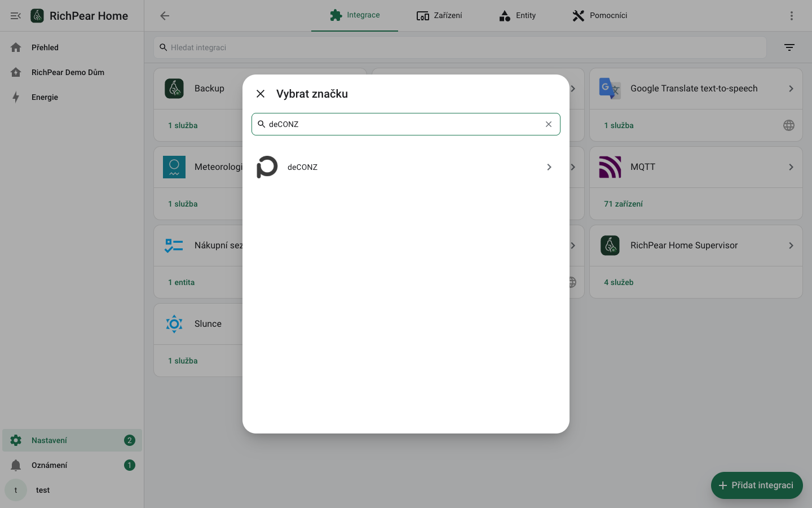This screenshot has width=812, height=508.
Task: Click the cloud globe icon on Google Translate card
Action: coord(789,125)
